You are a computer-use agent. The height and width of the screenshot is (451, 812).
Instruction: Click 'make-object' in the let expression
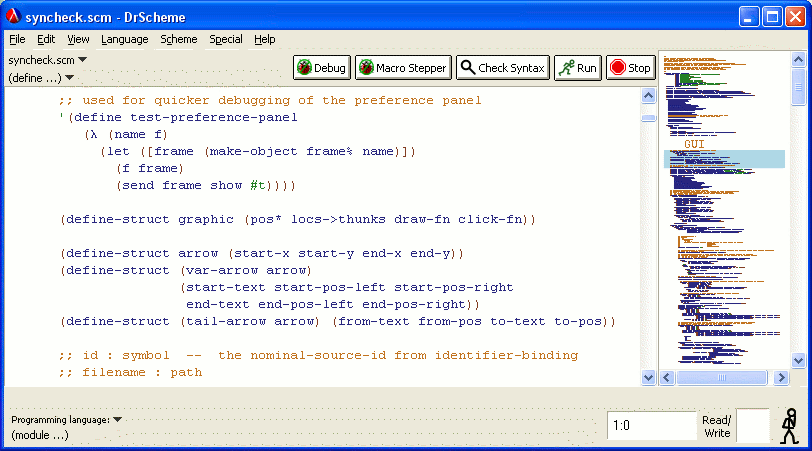[253, 152]
